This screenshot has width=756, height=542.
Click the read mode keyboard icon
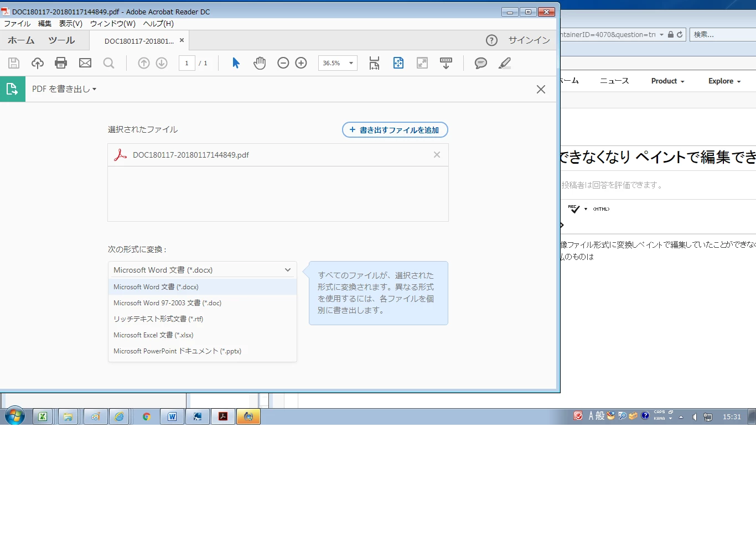(446, 63)
